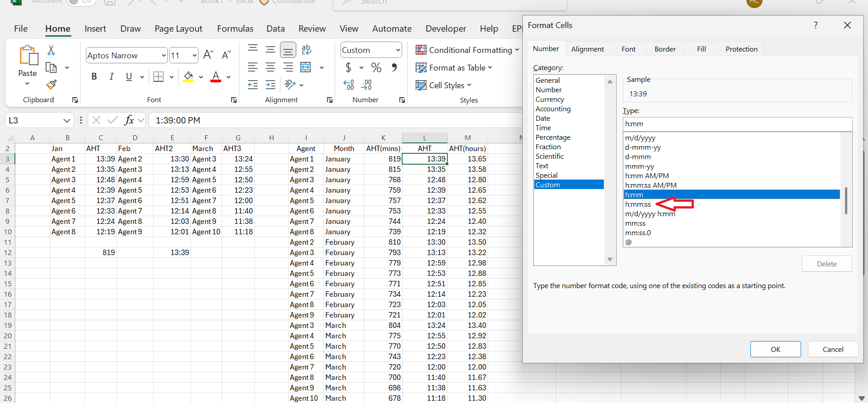Image resolution: width=868 pixels, height=403 pixels.
Task: Open Cell Styles menu
Action: pyautogui.click(x=443, y=85)
